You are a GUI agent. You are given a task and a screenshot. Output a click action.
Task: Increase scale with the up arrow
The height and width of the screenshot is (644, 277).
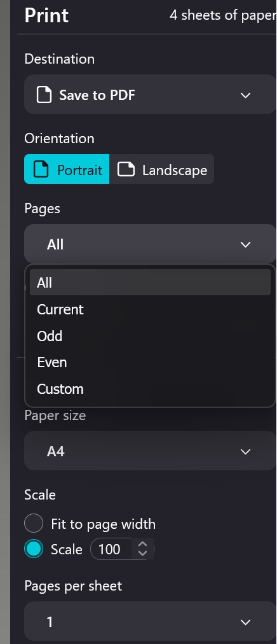[142, 544]
